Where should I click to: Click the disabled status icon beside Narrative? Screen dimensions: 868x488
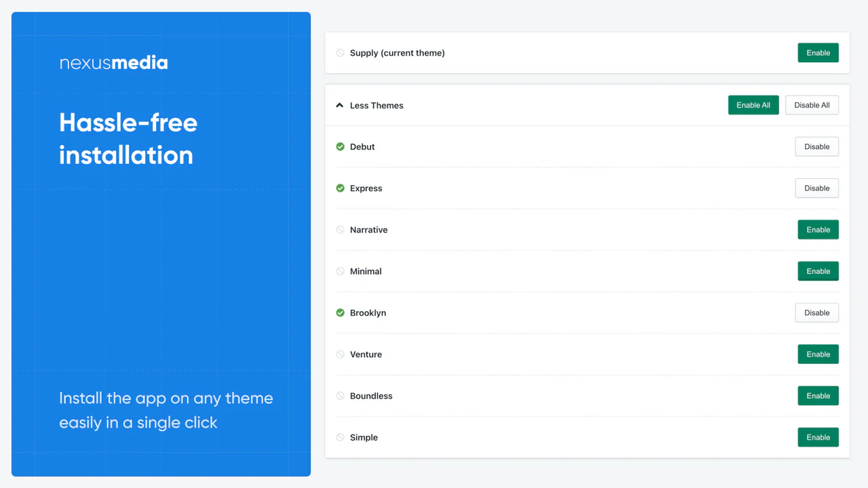(x=340, y=230)
